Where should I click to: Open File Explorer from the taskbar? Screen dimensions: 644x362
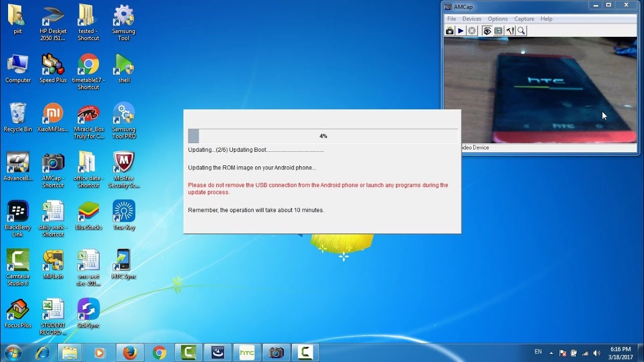70,353
